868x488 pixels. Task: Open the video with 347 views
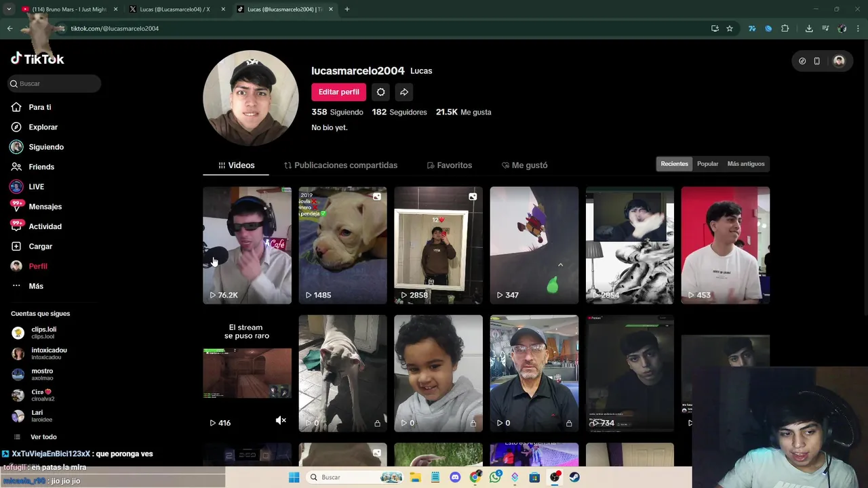(x=534, y=245)
